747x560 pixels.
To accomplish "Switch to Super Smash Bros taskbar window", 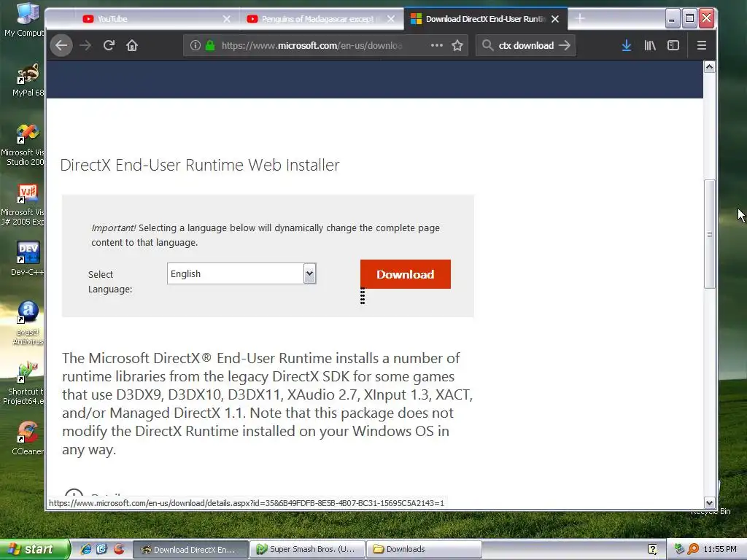I will coord(307,549).
